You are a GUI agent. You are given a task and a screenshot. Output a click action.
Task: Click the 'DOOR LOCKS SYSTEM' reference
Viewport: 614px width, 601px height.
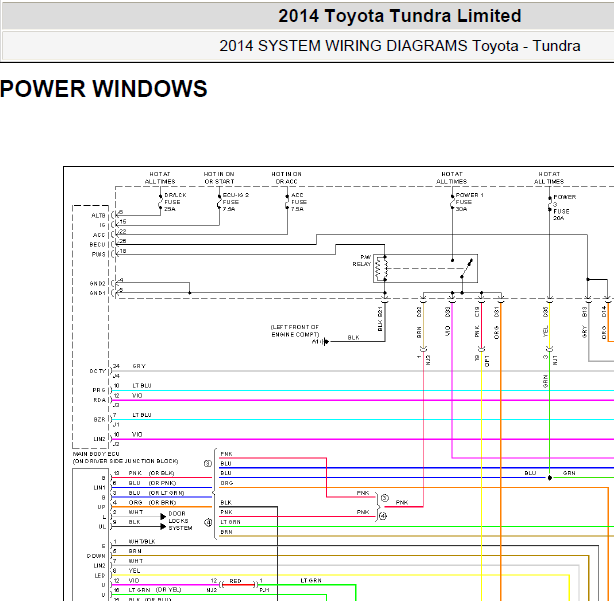coord(180,521)
